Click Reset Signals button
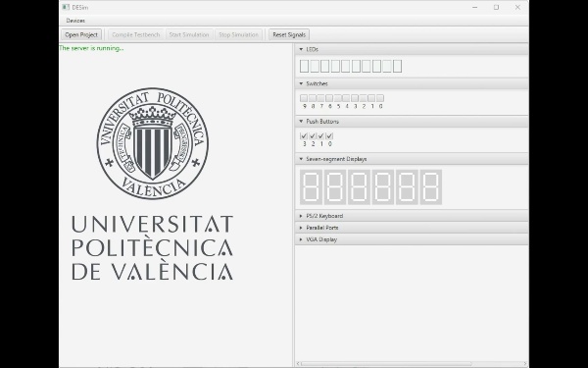Viewport: 588px width, 368px height. [x=289, y=35]
